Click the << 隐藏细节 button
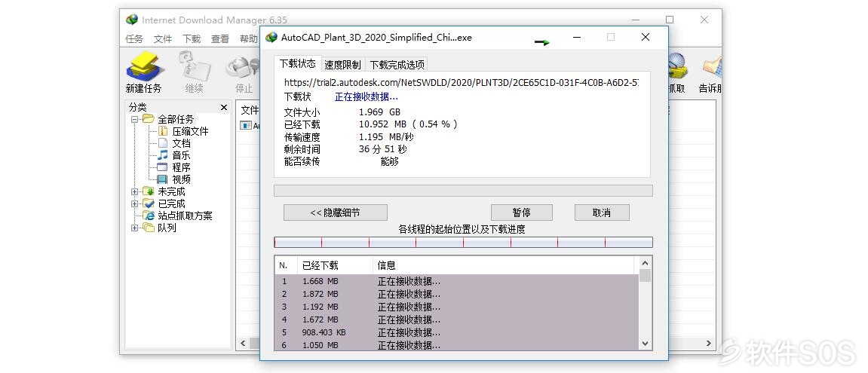 click(x=335, y=212)
